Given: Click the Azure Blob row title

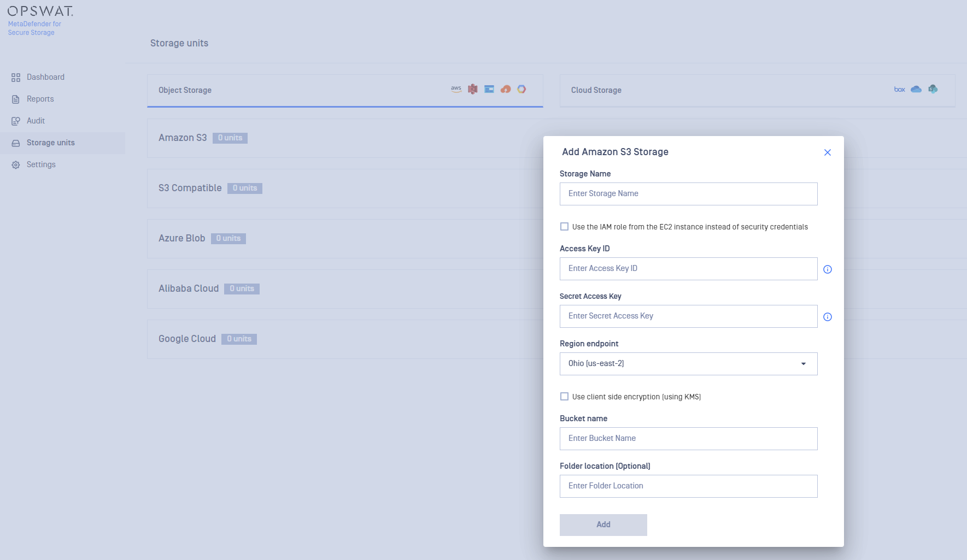Looking at the screenshot, I should (x=182, y=238).
